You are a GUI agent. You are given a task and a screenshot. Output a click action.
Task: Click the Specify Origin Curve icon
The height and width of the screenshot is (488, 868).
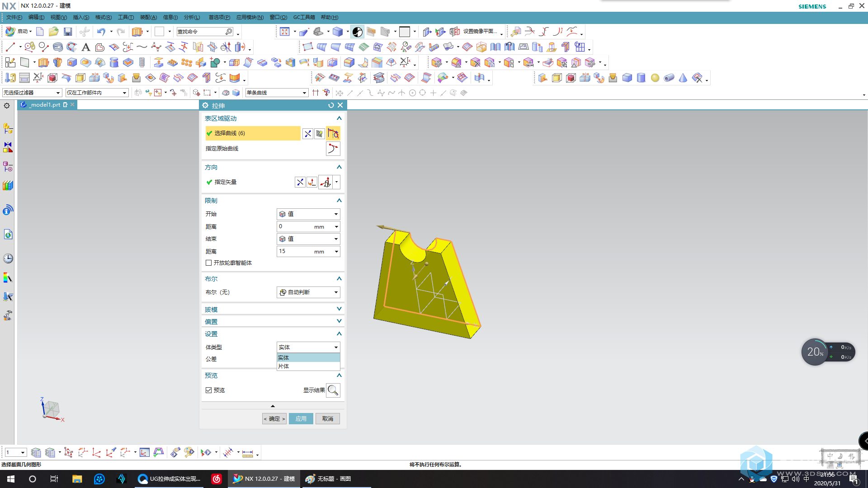(x=333, y=149)
